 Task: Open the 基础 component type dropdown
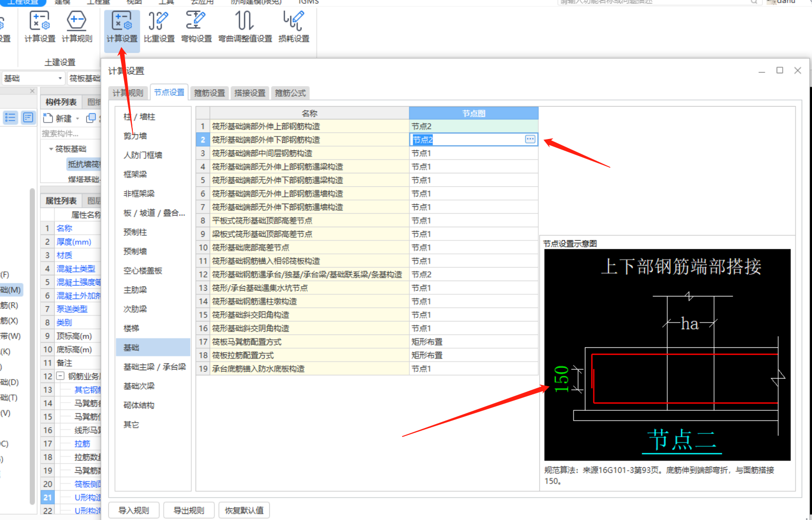tap(33, 78)
